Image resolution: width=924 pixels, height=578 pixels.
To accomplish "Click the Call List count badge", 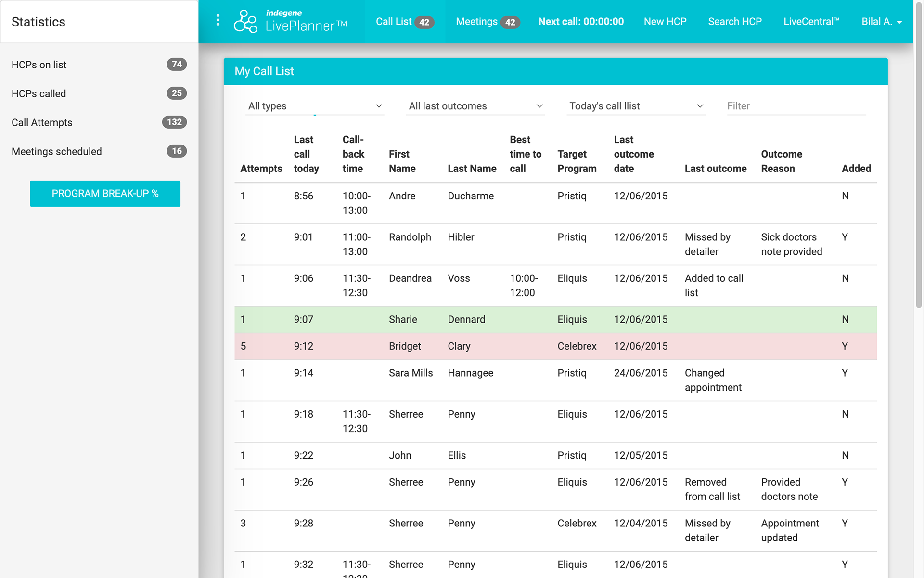I will pyautogui.click(x=424, y=22).
